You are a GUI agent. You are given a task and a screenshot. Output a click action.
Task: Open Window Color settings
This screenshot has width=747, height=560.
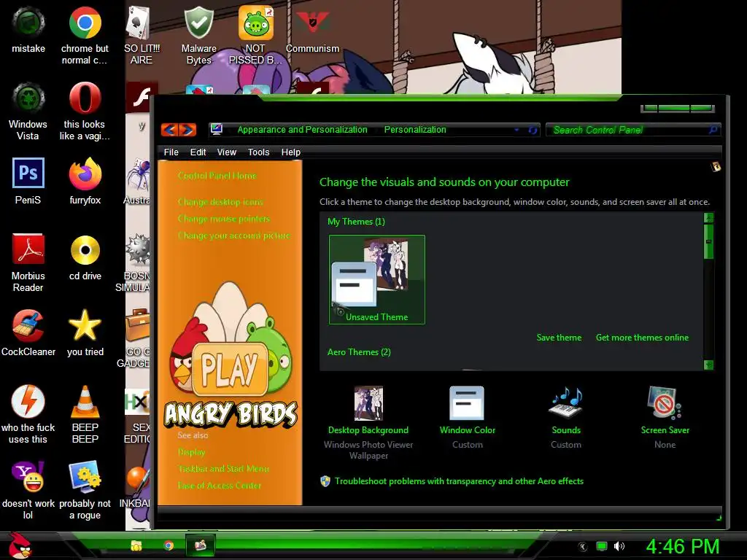[468, 418]
